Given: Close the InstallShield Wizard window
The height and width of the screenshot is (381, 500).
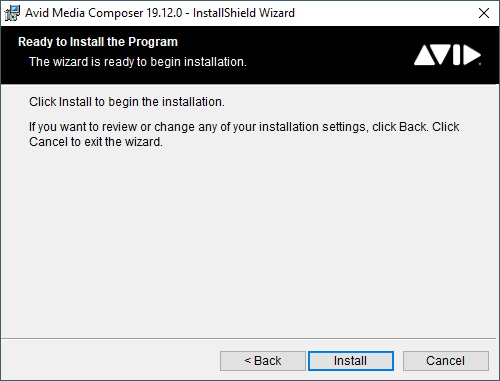Looking at the screenshot, I should click(x=484, y=13).
